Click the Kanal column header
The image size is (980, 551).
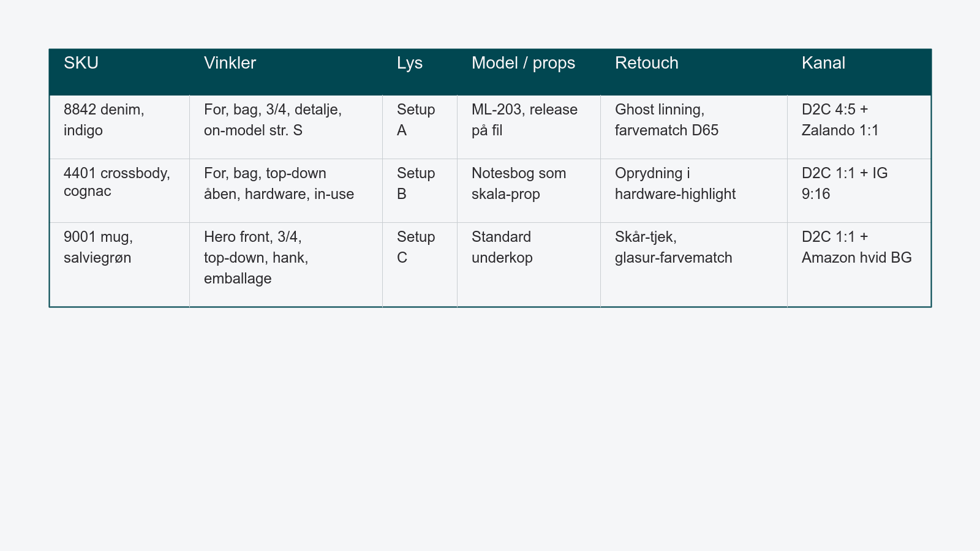859,72
